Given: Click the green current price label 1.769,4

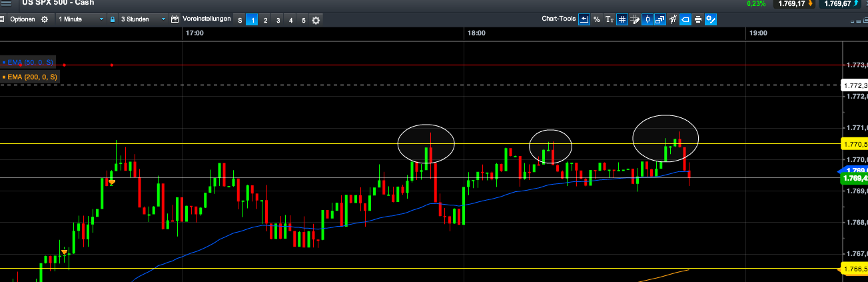Looking at the screenshot, I should (x=854, y=179).
